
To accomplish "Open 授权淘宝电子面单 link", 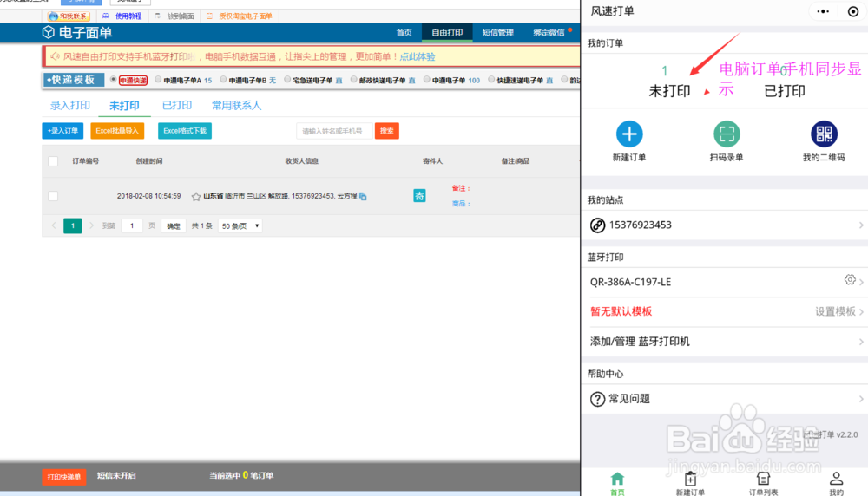I will coord(240,16).
